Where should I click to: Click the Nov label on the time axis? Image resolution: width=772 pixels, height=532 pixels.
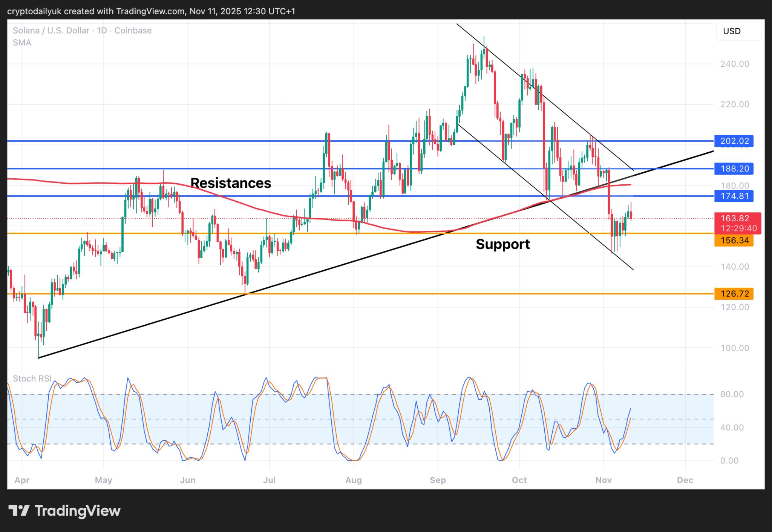coord(603,480)
